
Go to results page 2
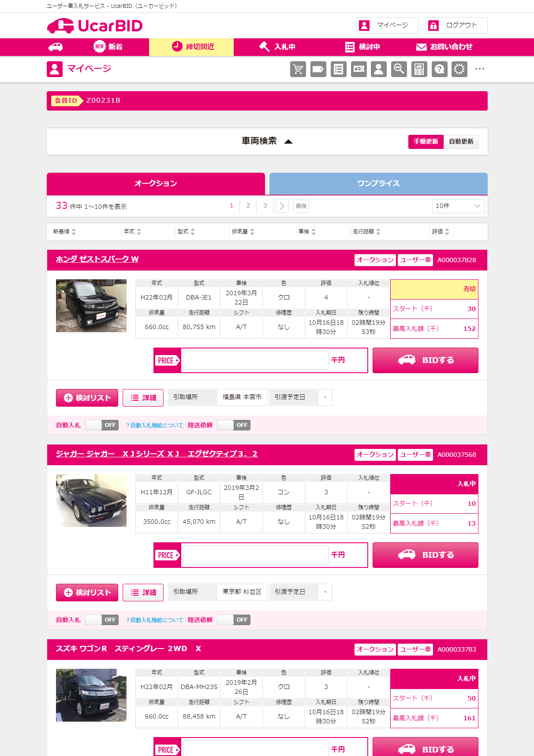click(248, 206)
